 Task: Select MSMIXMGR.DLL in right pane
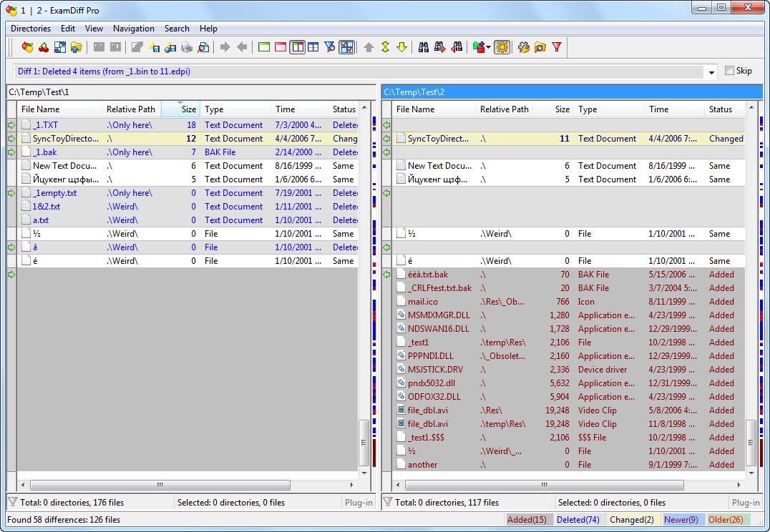click(569, 315)
